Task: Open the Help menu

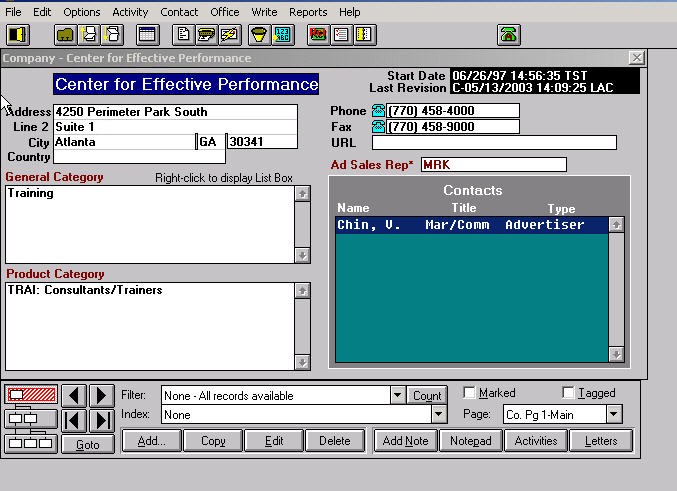Action: [350, 12]
